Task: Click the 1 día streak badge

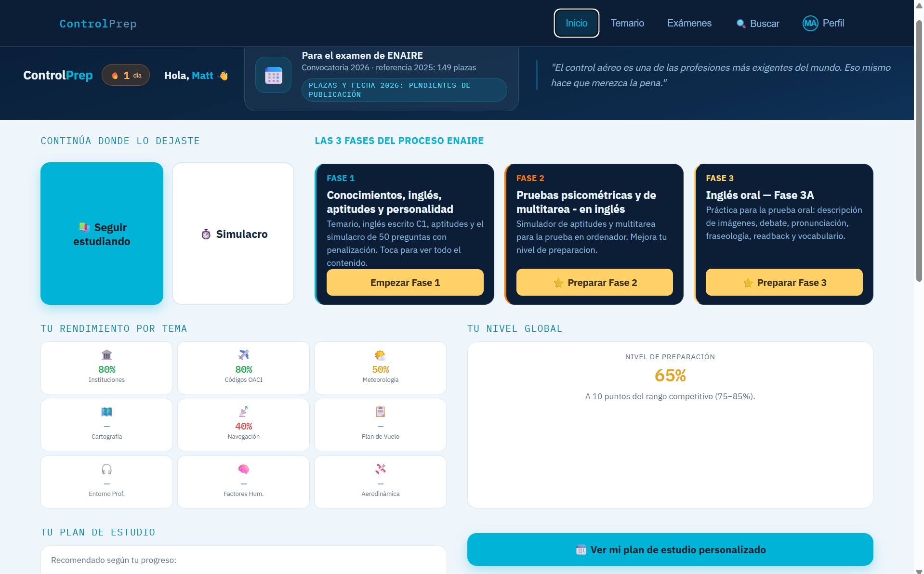Action: pyautogui.click(x=126, y=75)
